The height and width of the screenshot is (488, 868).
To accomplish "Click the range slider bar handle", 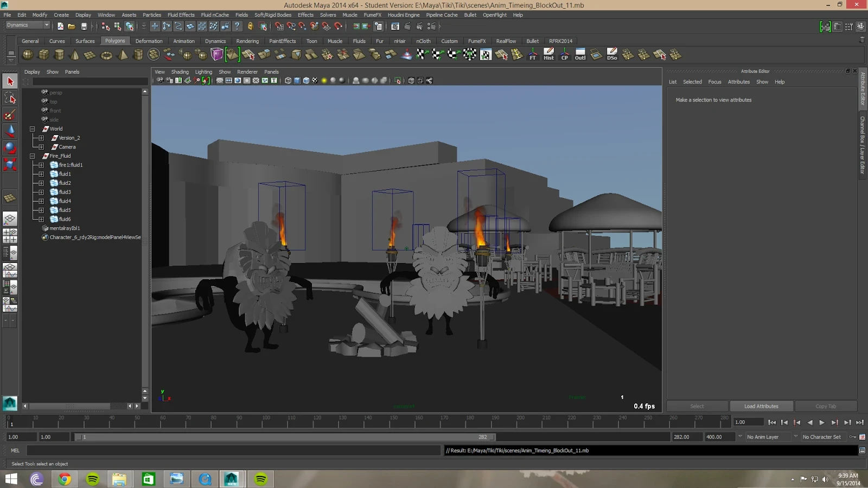I will (285, 437).
